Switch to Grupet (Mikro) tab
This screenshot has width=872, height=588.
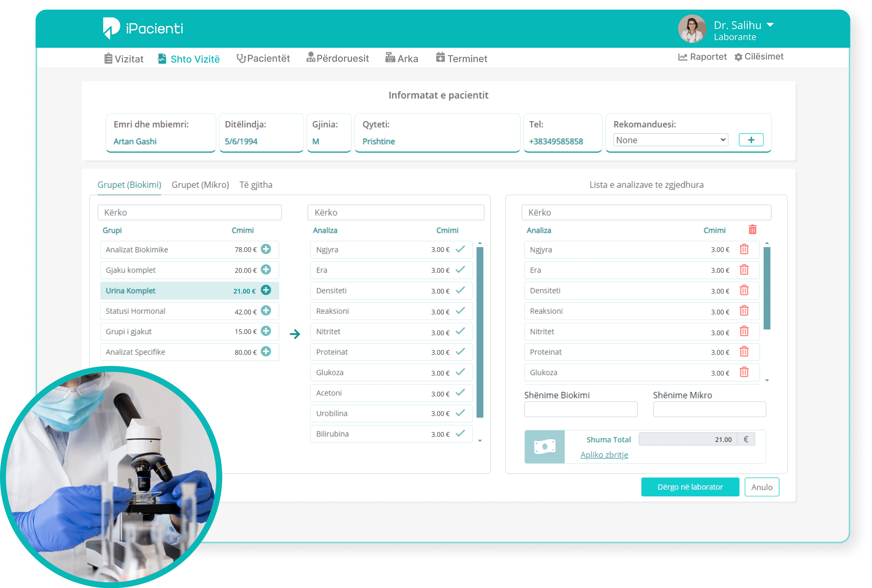200,185
